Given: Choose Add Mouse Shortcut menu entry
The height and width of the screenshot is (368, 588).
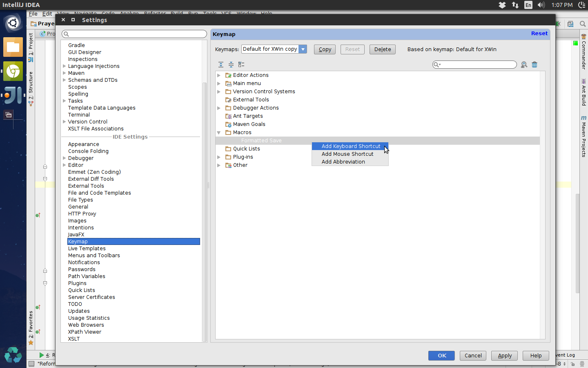Looking at the screenshot, I should point(350,154).
